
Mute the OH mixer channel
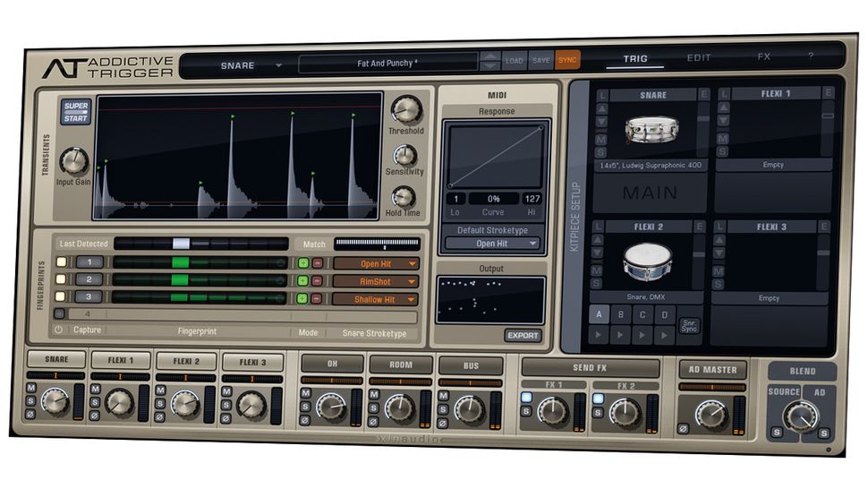(x=305, y=392)
